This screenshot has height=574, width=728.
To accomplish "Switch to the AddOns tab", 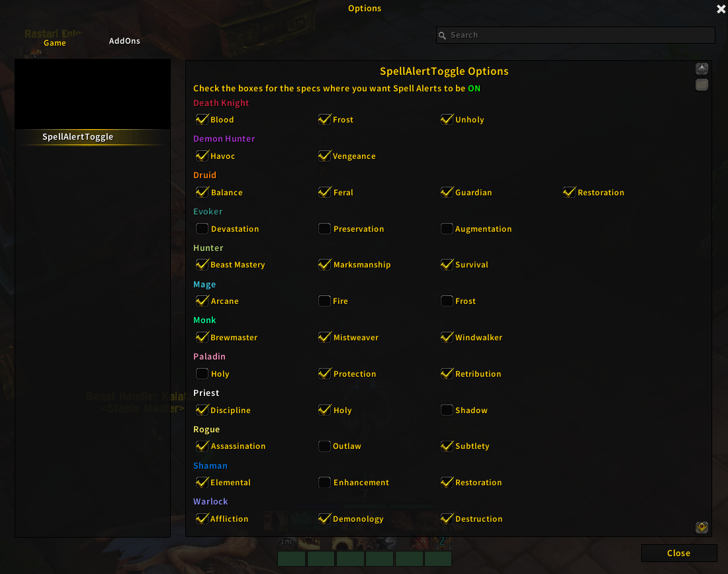I will (x=124, y=41).
